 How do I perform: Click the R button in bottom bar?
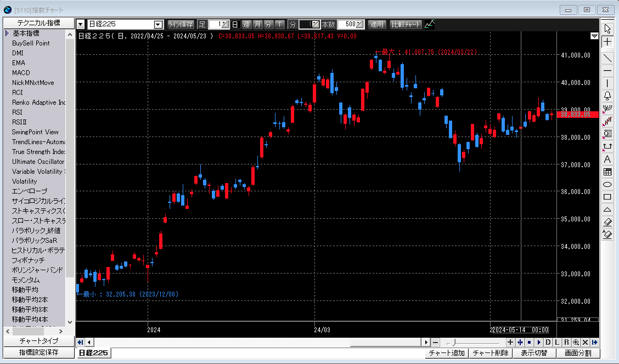(x=566, y=342)
